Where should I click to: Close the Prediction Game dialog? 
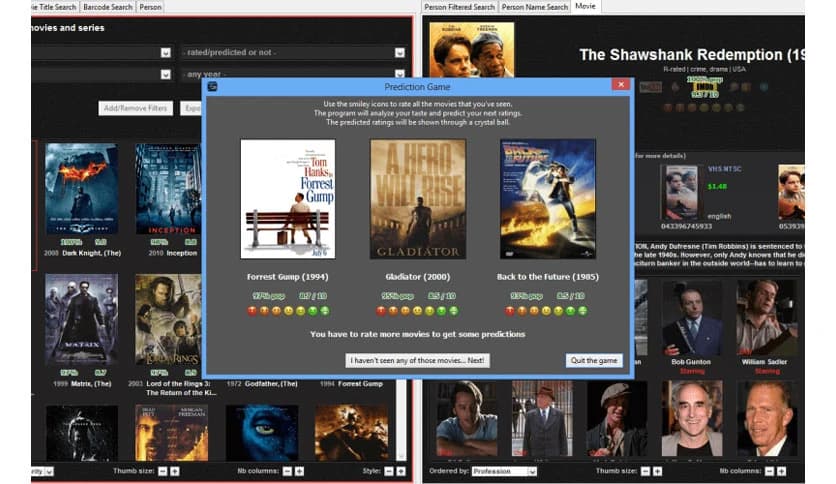[621, 85]
